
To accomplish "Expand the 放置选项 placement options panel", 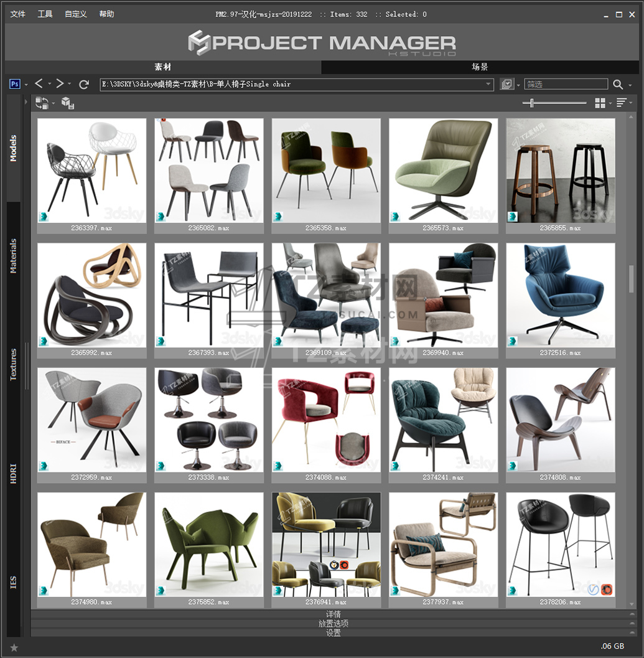I will (334, 624).
